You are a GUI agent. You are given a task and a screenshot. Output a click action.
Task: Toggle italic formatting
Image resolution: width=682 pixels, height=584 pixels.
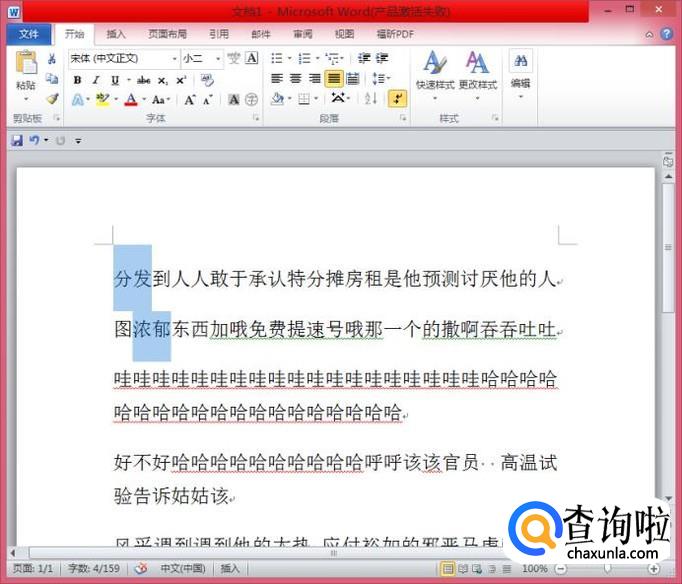[x=96, y=80]
